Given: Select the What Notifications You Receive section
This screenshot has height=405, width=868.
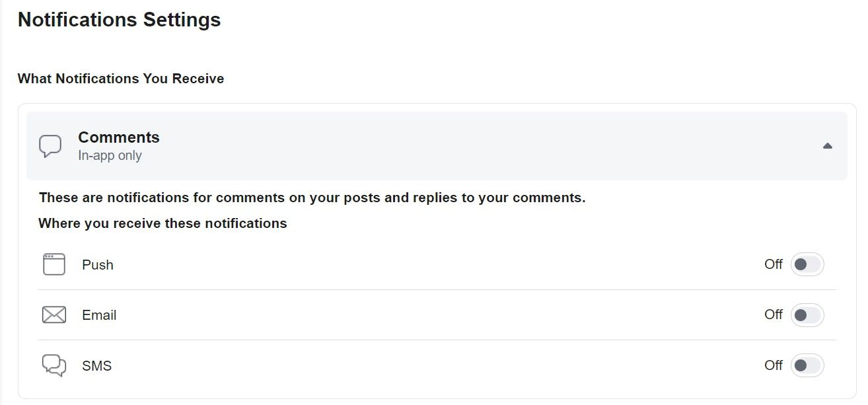Looking at the screenshot, I should pyautogui.click(x=120, y=78).
